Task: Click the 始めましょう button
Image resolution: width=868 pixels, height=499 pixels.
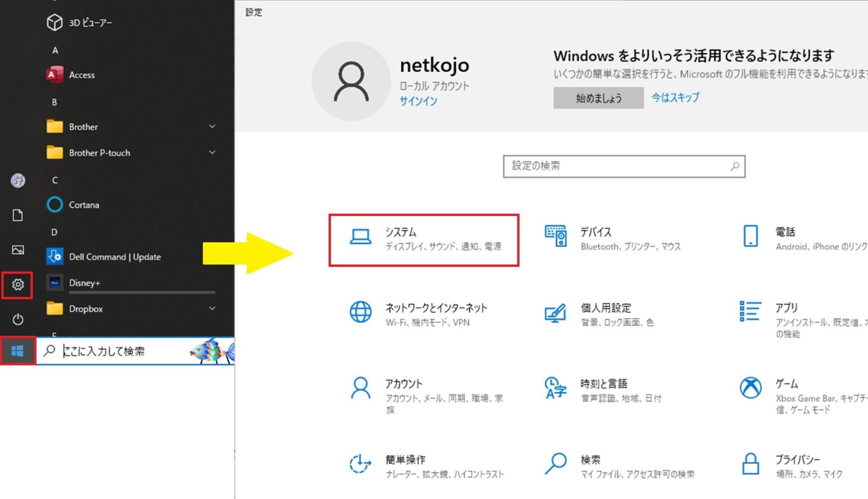Action: pyautogui.click(x=598, y=98)
